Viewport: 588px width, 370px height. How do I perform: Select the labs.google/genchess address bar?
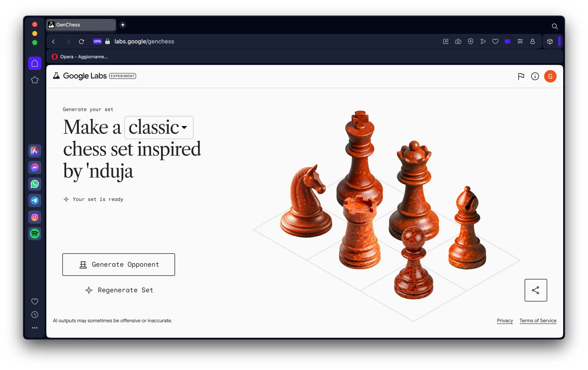[x=144, y=41]
